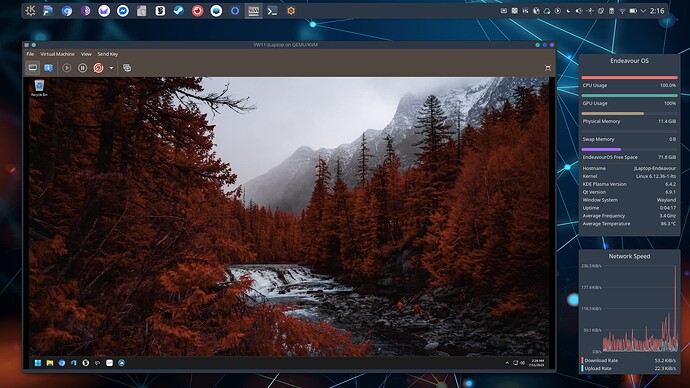Show the VM graphical console view
690x388 pixels.
click(x=33, y=68)
